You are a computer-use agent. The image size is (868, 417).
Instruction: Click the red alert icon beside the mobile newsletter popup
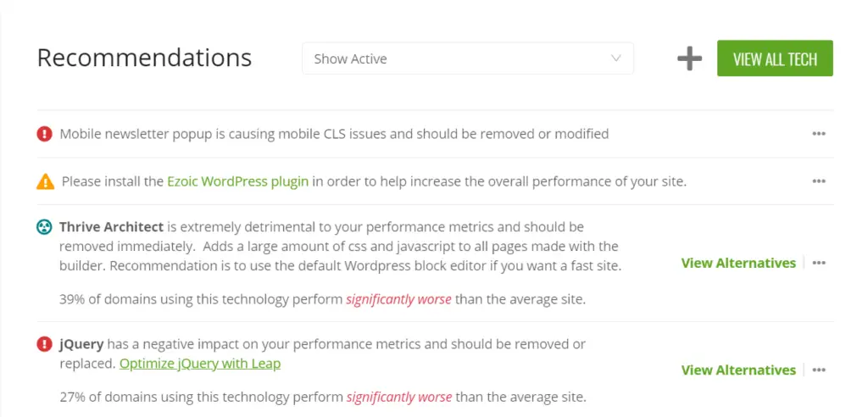pyautogui.click(x=44, y=133)
